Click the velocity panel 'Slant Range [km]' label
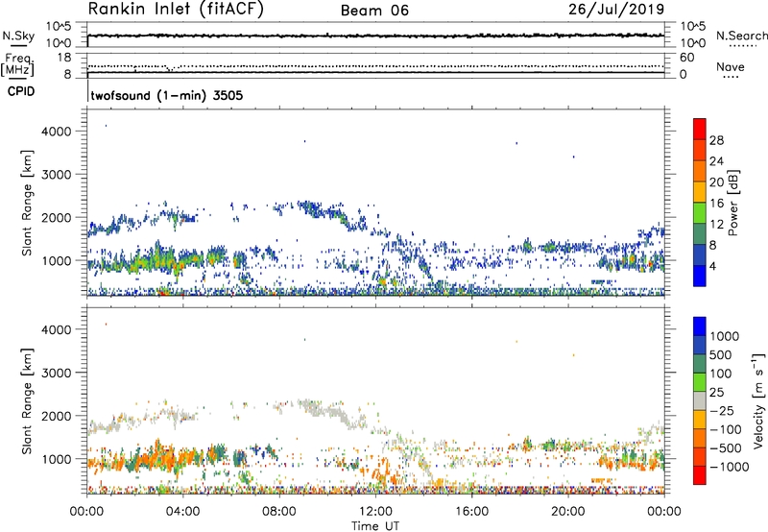 tap(27, 401)
